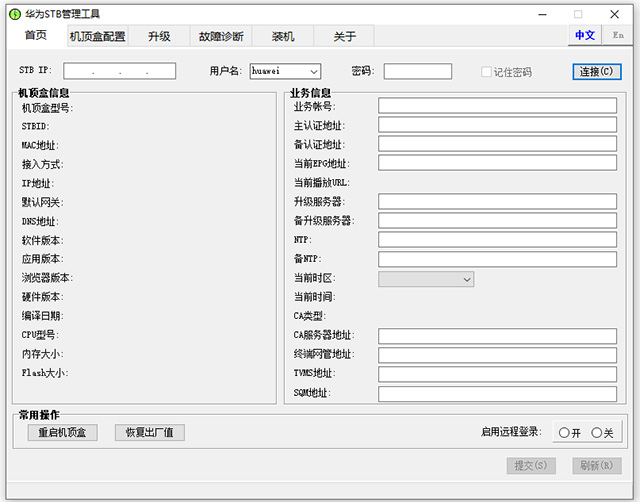Image resolution: width=640 pixels, height=502 pixels.
Task: Click the STB IP address field
Action: pyautogui.click(x=120, y=71)
